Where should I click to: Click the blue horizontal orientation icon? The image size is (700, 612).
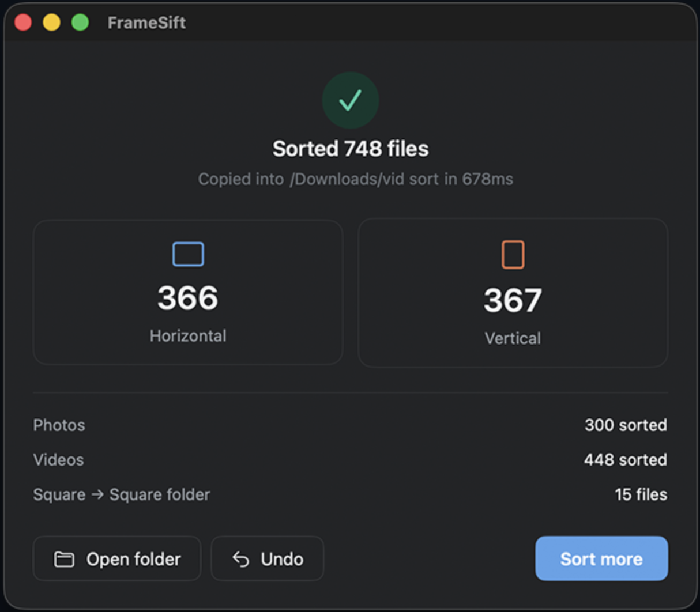click(188, 254)
